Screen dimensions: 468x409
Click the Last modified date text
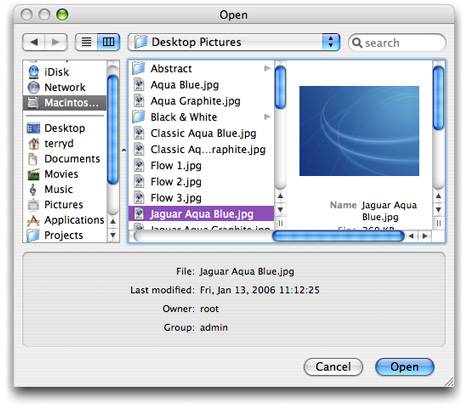260,290
